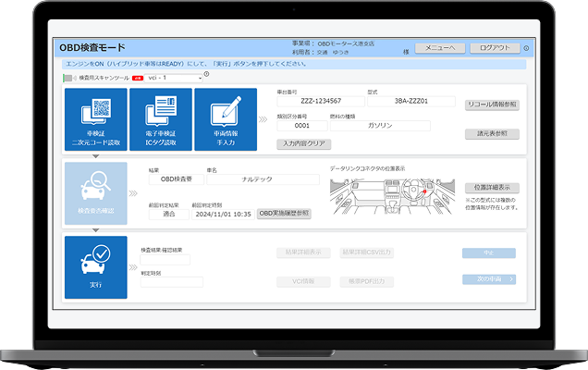
Task: Click the help icon beside ログアウト
Action: click(526, 48)
